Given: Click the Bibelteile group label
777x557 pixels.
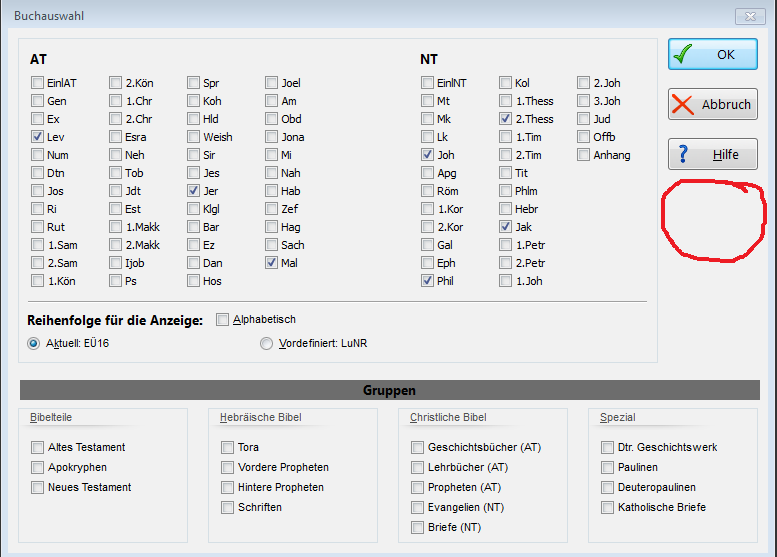Looking at the screenshot, I should [51, 417].
